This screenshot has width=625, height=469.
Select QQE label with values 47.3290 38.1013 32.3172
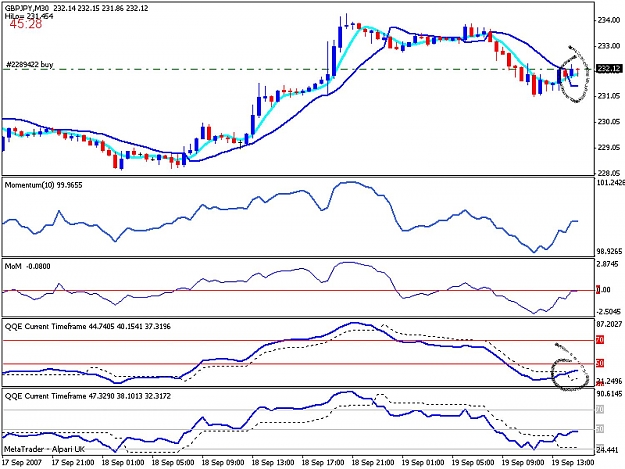coord(88,396)
